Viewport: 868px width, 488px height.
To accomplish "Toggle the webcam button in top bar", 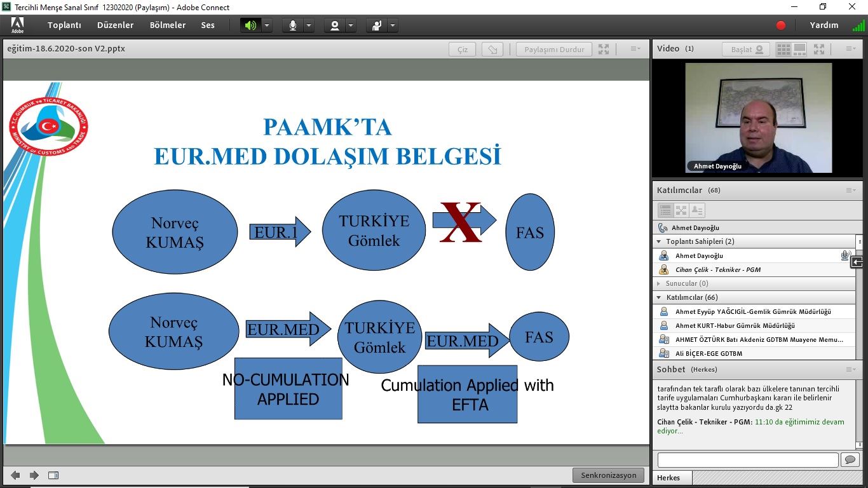I will pyautogui.click(x=334, y=25).
